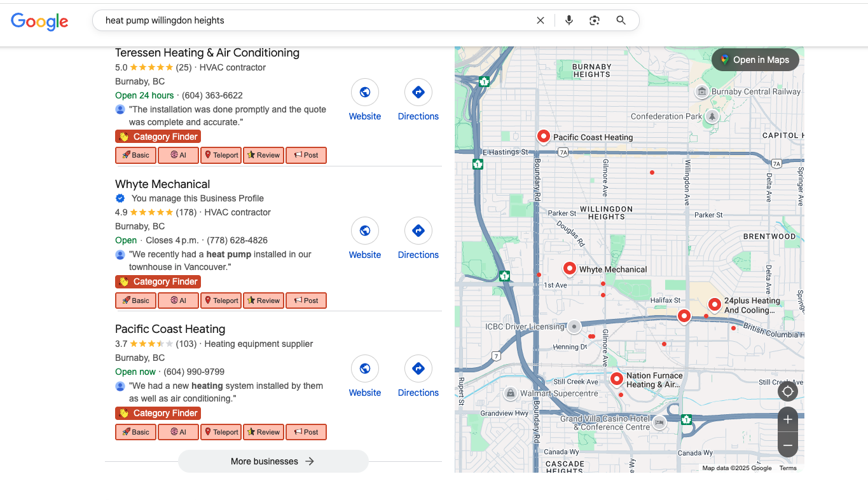Open Pacific Coast Heating website globe icon
868x500 pixels.
[x=365, y=369]
